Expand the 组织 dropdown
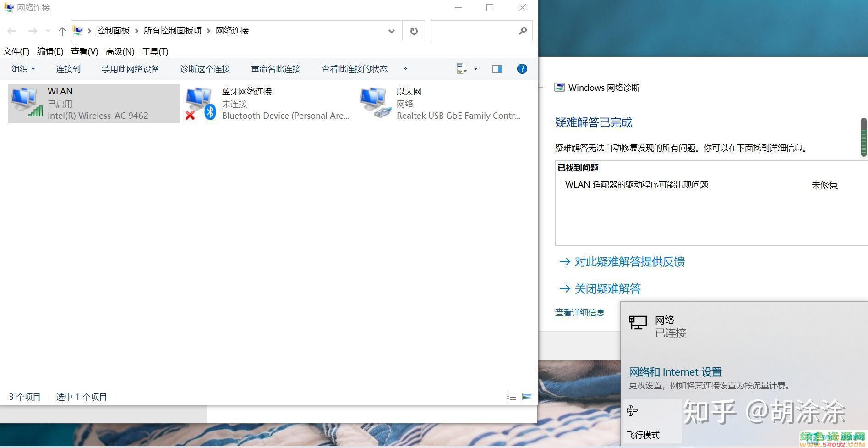This screenshot has height=448, width=868. click(x=23, y=69)
